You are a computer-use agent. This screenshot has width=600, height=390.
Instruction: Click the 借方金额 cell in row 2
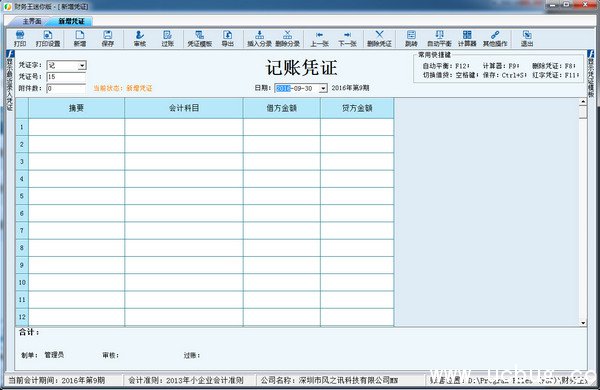(x=282, y=144)
